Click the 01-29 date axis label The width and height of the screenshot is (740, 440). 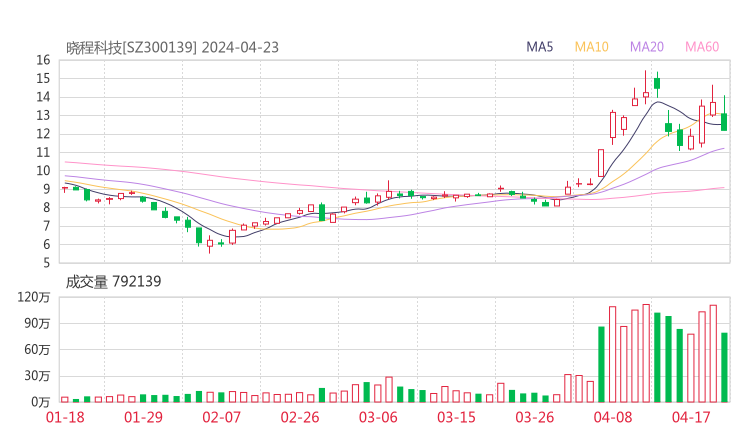click(143, 417)
